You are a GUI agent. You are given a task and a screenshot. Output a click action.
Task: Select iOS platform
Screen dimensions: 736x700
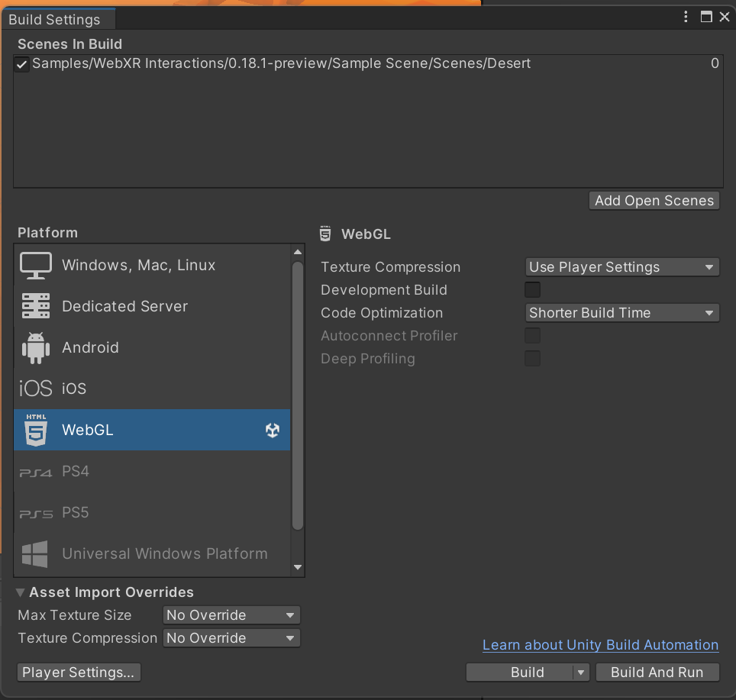(x=152, y=389)
